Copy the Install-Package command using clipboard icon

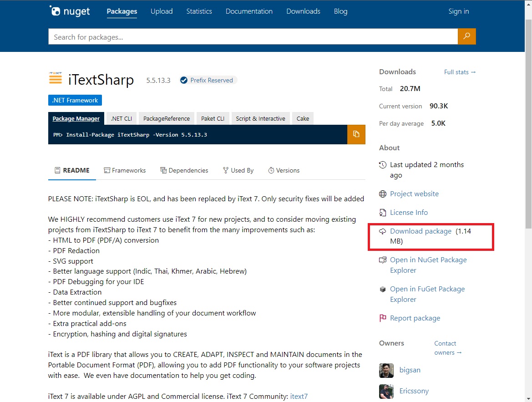(x=356, y=134)
